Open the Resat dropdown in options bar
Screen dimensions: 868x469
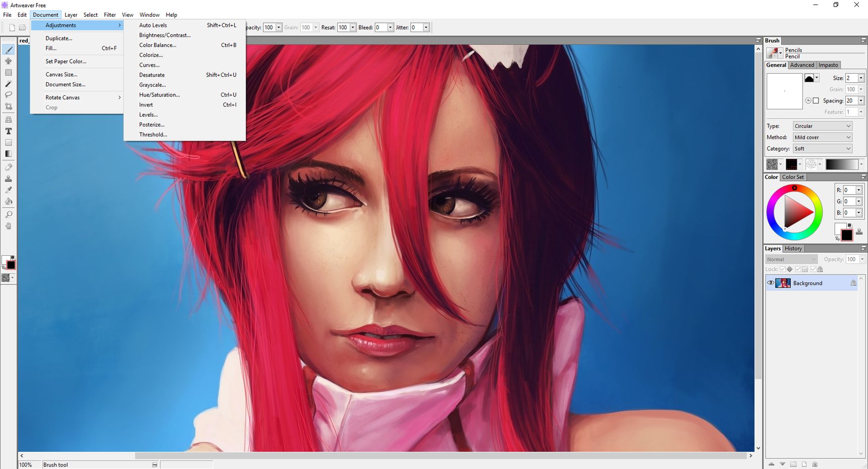click(x=353, y=27)
